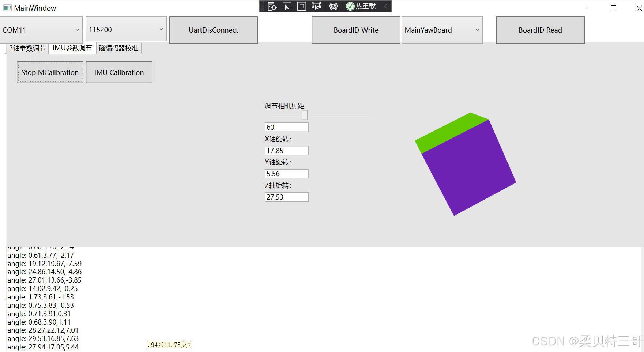The image size is (644, 352).
Task: Click the MainWindow app icon in title bar
Action: click(x=7, y=8)
